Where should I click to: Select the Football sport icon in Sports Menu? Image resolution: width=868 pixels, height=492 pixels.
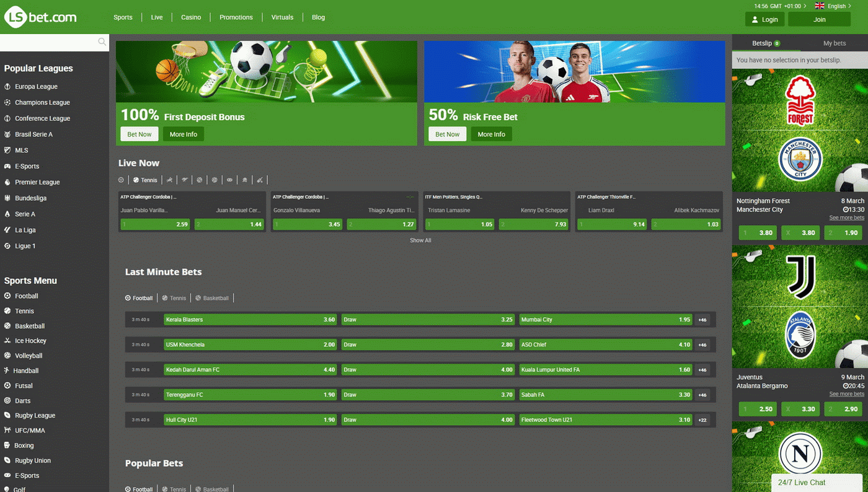point(8,296)
